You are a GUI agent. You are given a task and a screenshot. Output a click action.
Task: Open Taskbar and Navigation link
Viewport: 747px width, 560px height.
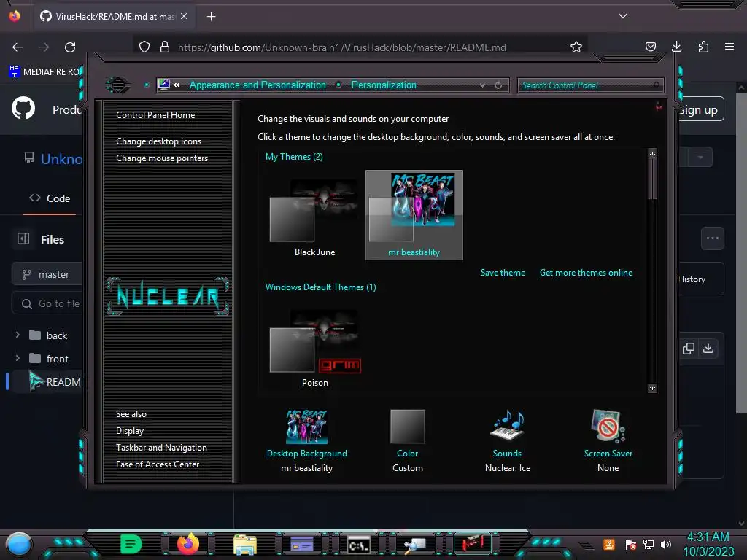161,448
